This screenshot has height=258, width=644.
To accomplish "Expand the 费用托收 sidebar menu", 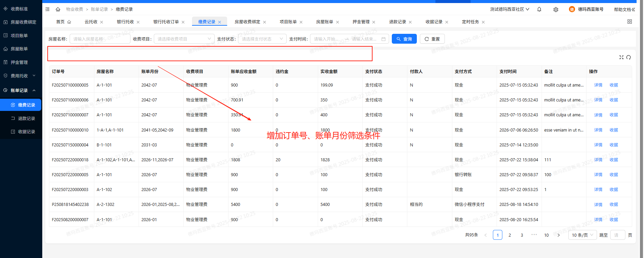I will pos(20,76).
